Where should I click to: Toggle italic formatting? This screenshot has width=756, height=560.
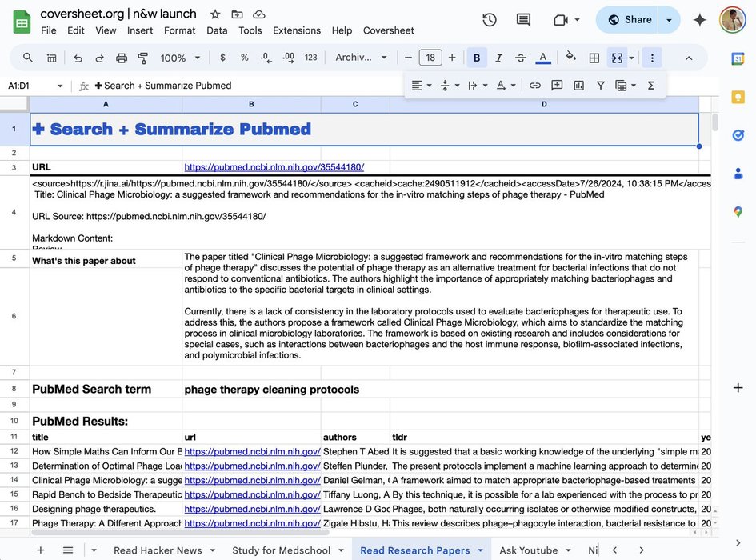click(498, 58)
